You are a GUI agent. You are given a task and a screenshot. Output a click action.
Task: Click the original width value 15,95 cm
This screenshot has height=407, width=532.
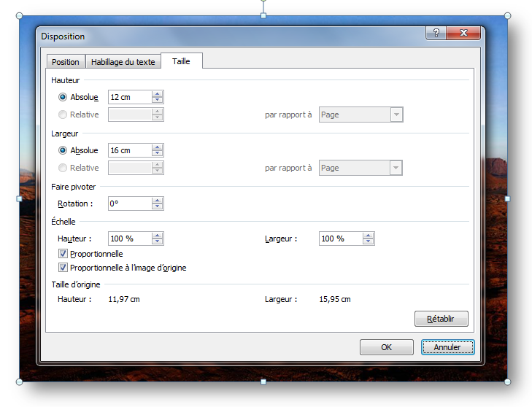[335, 299]
